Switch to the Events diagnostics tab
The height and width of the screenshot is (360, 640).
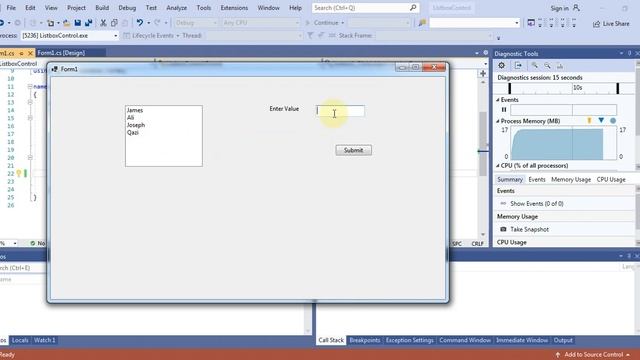[x=537, y=180]
